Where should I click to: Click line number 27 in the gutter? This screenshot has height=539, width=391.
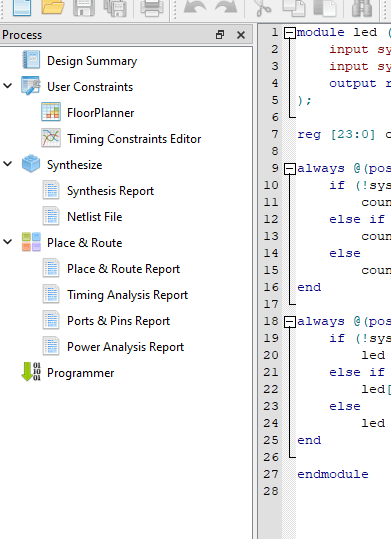coord(271,474)
